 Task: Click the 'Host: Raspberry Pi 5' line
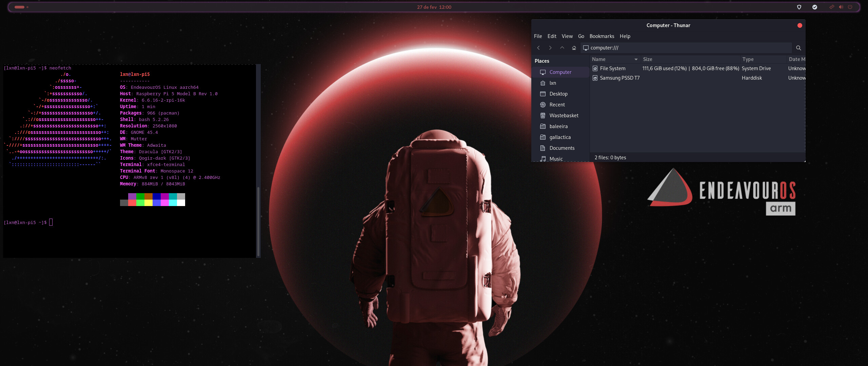pyautogui.click(x=169, y=94)
